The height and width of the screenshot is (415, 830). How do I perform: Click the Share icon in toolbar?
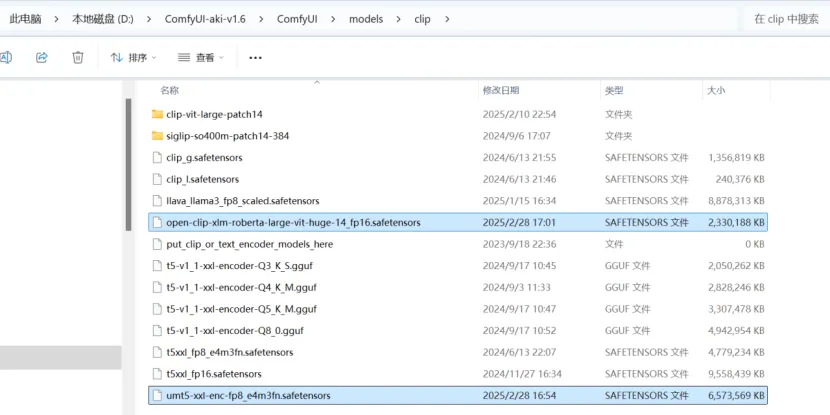pyautogui.click(x=42, y=57)
